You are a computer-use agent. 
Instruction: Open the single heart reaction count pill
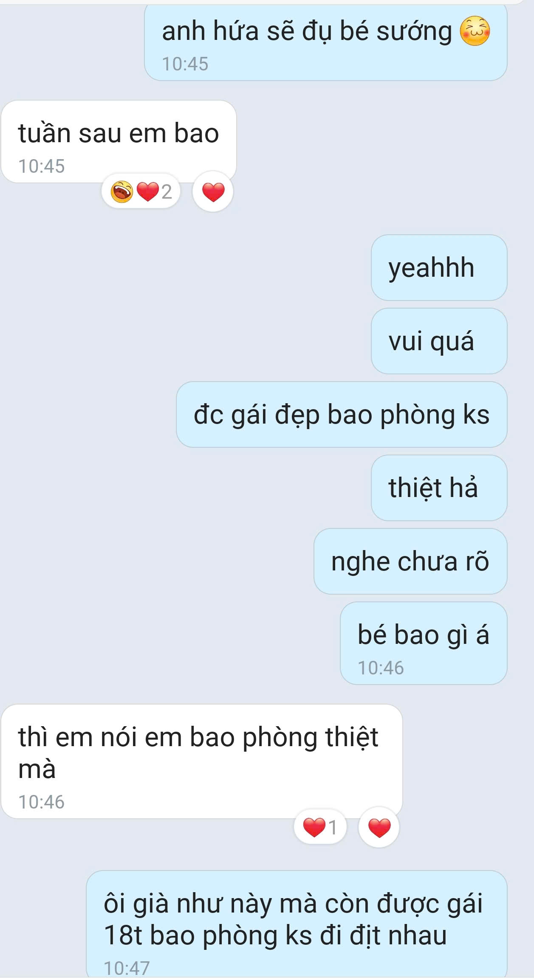coord(321,827)
